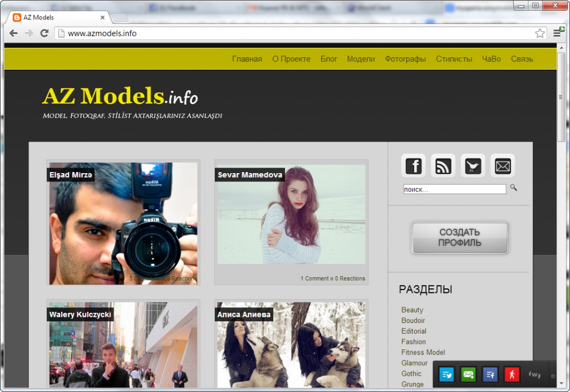Open the ЧаВо menu item

[491, 59]
